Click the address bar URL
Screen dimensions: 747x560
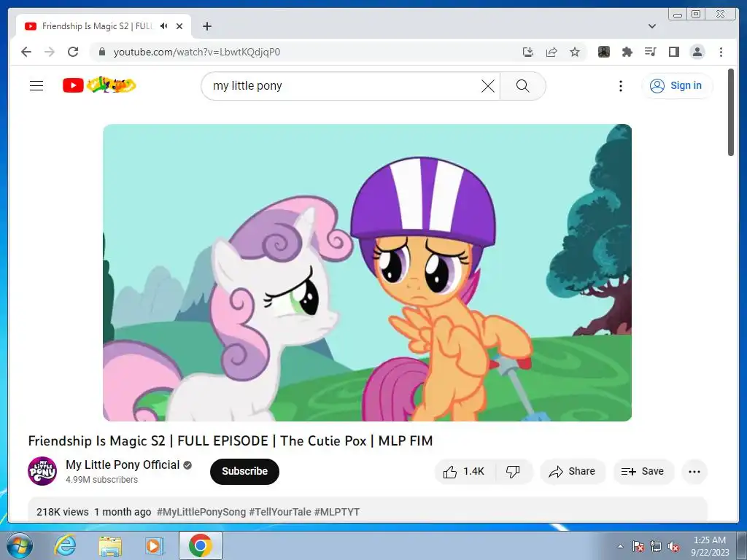(x=197, y=52)
